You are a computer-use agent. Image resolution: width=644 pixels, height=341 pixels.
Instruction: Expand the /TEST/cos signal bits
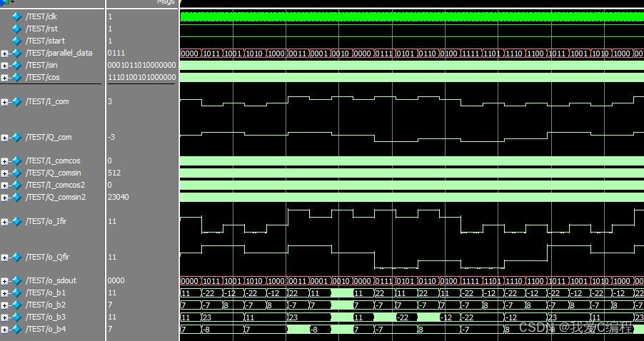click(4, 78)
